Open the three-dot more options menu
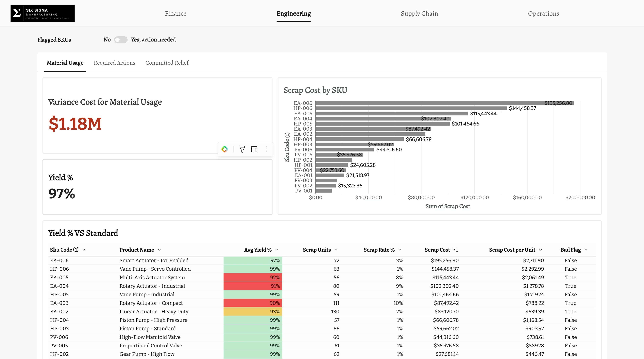The width and height of the screenshot is (644, 359). (266, 149)
